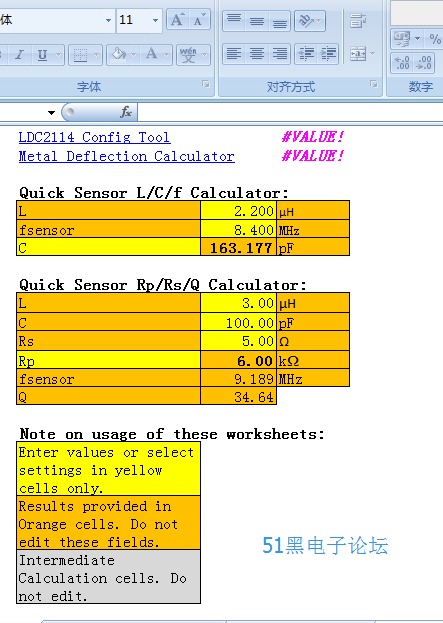Select L value 2.200 cell

[238, 211]
